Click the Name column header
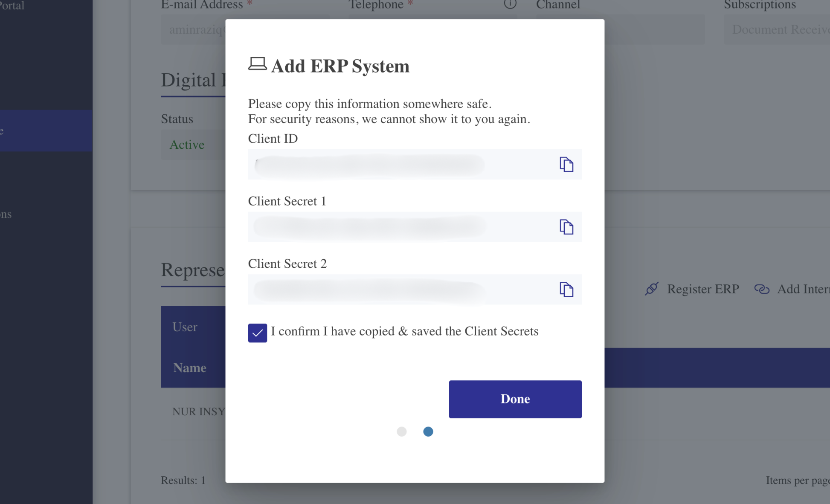 coord(190,368)
